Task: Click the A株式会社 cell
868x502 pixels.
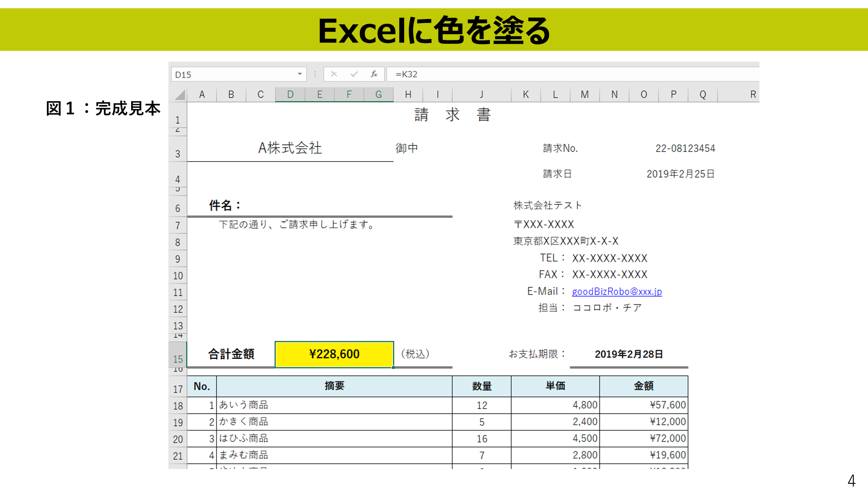Action: click(x=290, y=148)
